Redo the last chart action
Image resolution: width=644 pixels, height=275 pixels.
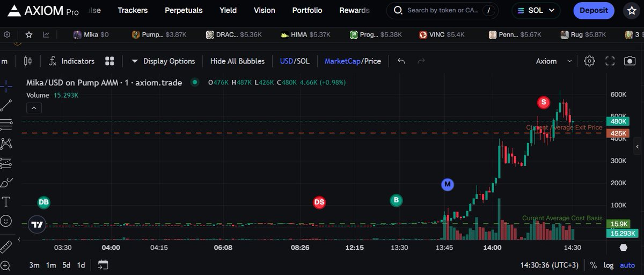(421, 61)
